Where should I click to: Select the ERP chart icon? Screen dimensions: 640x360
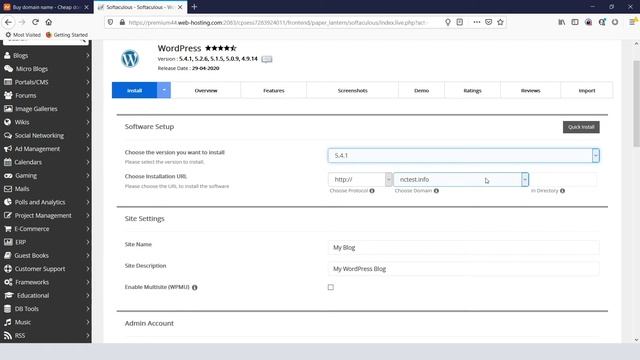pos(8,242)
